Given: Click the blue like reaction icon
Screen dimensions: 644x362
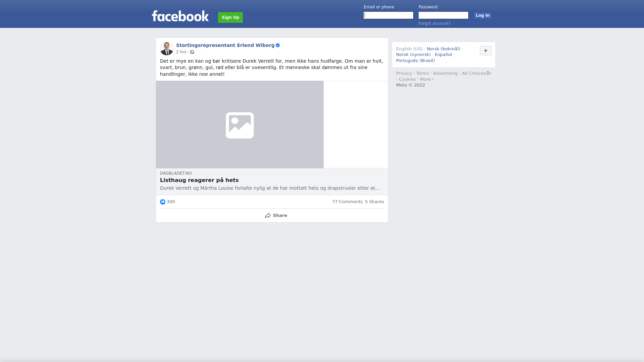Looking at the screenshot, I should click(163, 202).
